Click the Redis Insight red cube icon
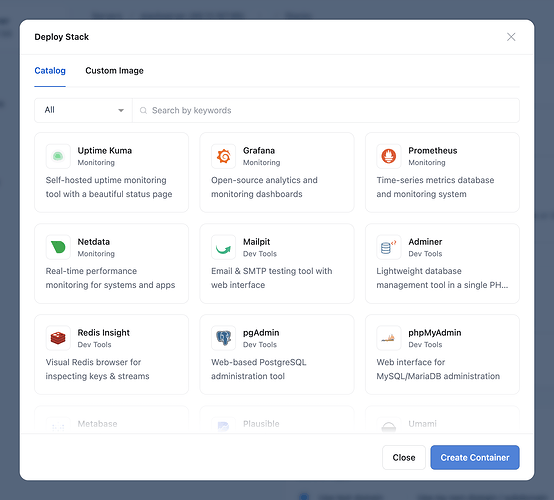554x500 pixels. (58, 338)
